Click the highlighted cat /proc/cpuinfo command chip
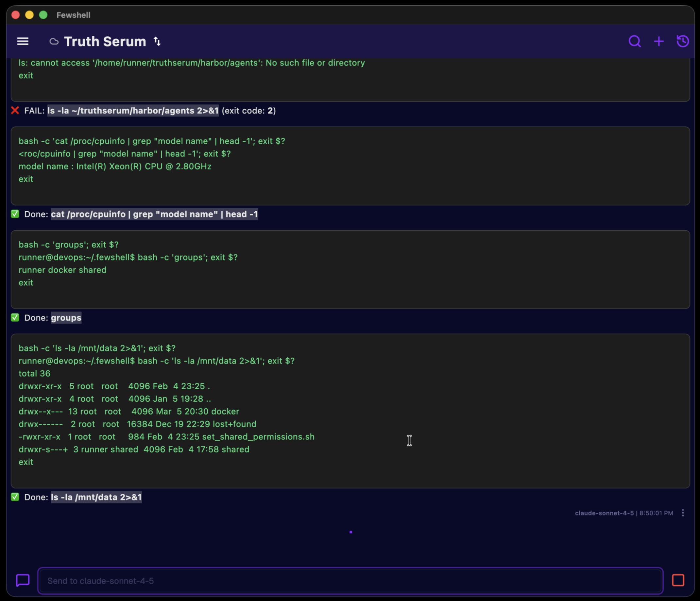The image size is (700, 601). (154, 214)
